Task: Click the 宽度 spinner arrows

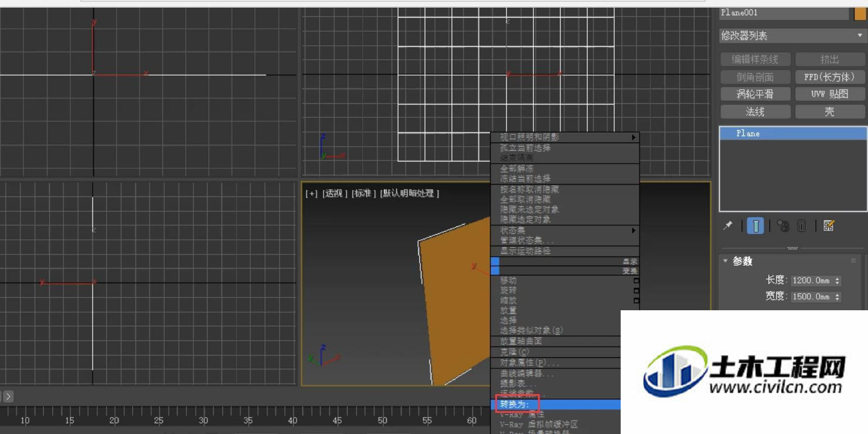Action: click(x=838, y=297)
